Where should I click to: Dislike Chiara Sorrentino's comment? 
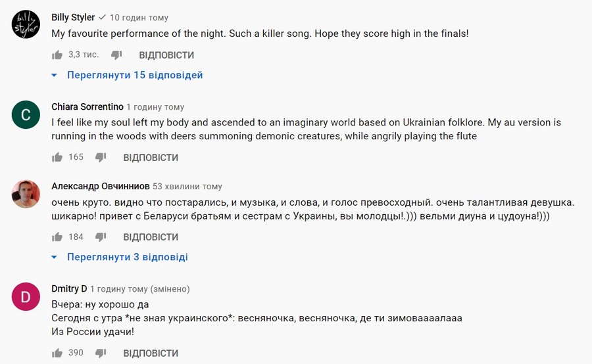click(101, 158)
